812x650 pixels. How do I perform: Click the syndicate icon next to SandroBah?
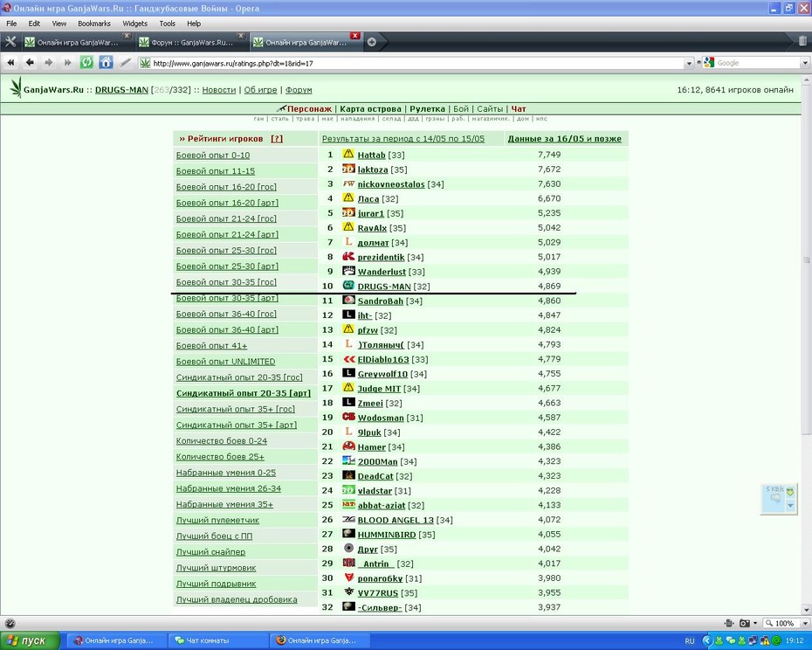[x=348, y=301]
